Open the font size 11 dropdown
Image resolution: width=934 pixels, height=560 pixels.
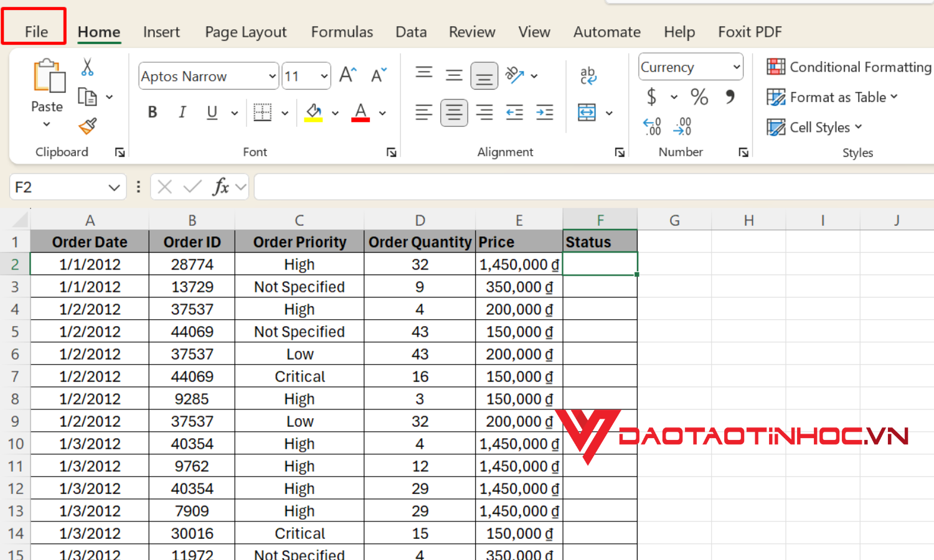324,77
